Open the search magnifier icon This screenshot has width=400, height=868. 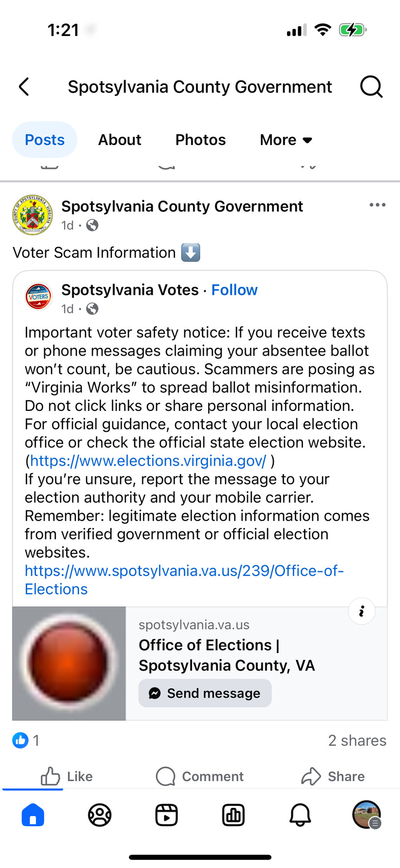tap(371, 87)
